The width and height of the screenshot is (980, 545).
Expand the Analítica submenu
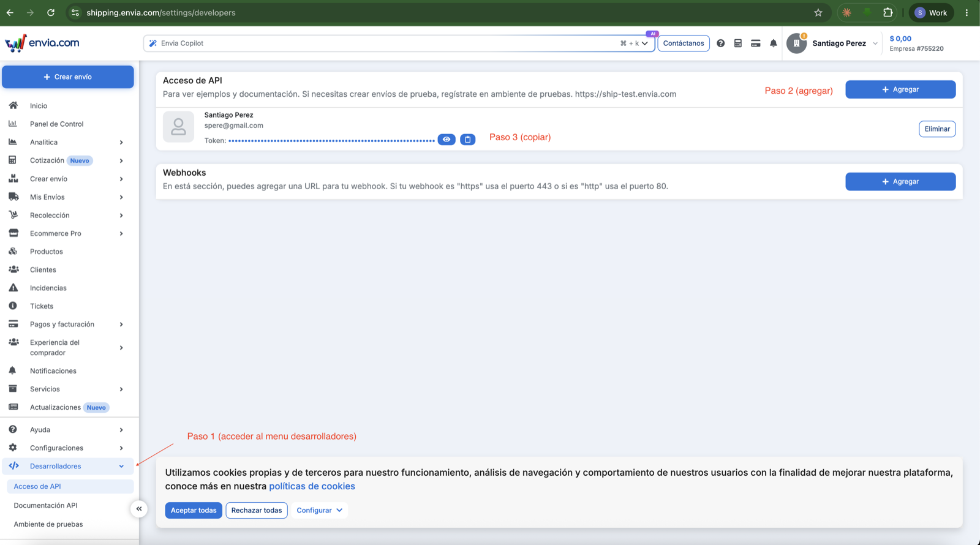pyautogui.click(x=121, y=143)
